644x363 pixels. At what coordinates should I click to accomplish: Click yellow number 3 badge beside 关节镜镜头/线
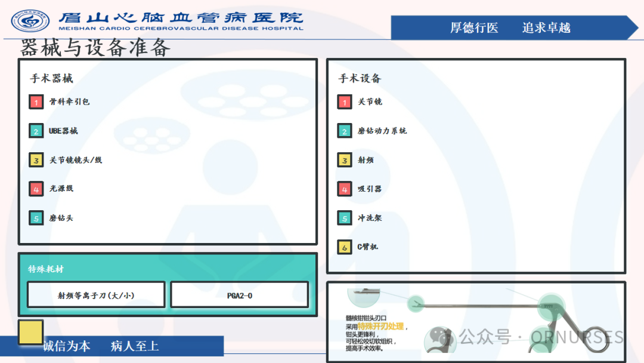(x=36, y=161)
